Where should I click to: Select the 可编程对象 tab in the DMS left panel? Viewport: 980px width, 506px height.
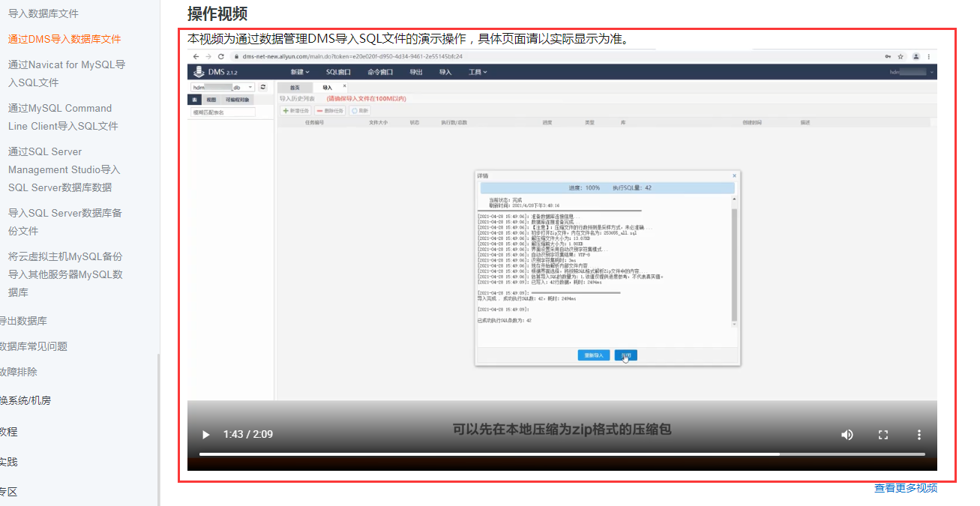238,100
